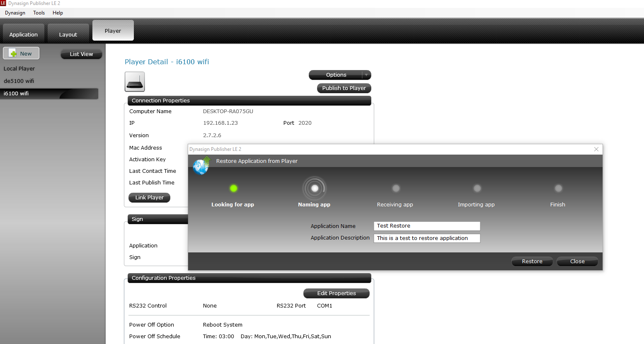Click the Activation Key label
The height and width of the screenshot is (344, 644).
[x=147, y=160]
